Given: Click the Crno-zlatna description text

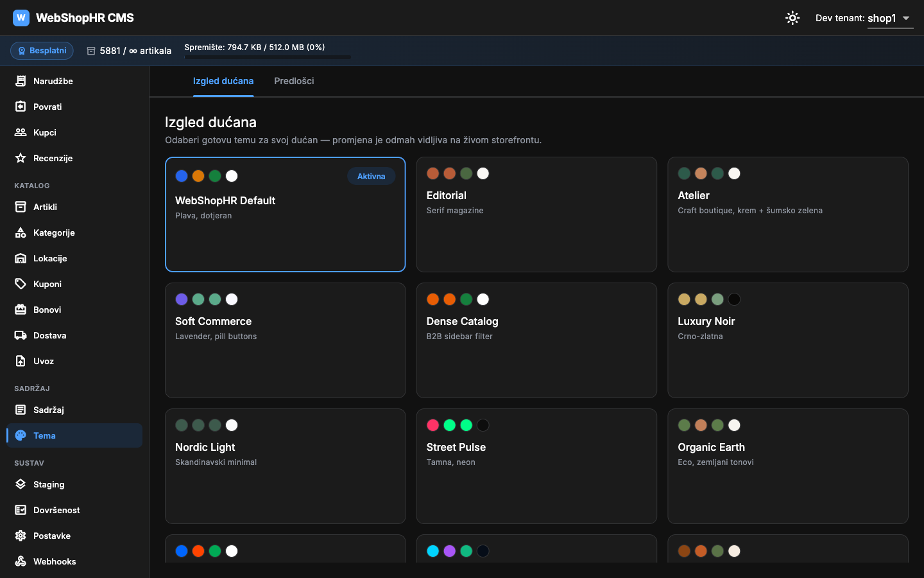Looking at the screenshot, I should tap(700, 337).
